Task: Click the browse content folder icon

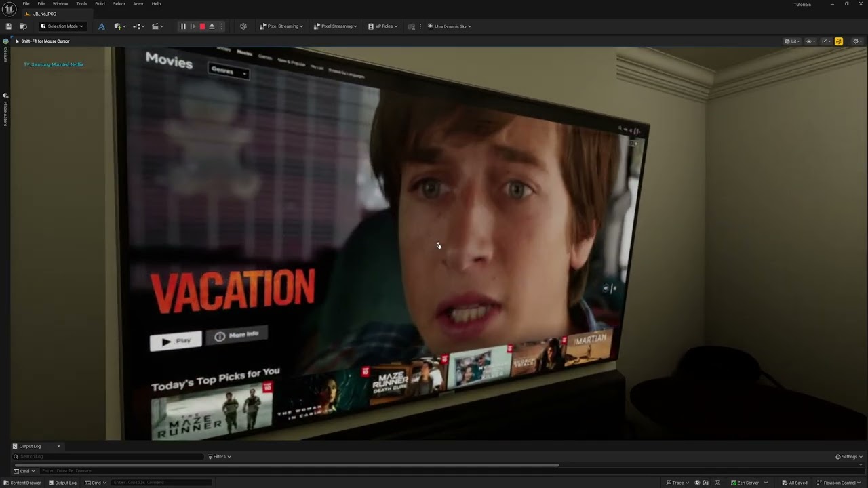Action: tap(23, 26)
